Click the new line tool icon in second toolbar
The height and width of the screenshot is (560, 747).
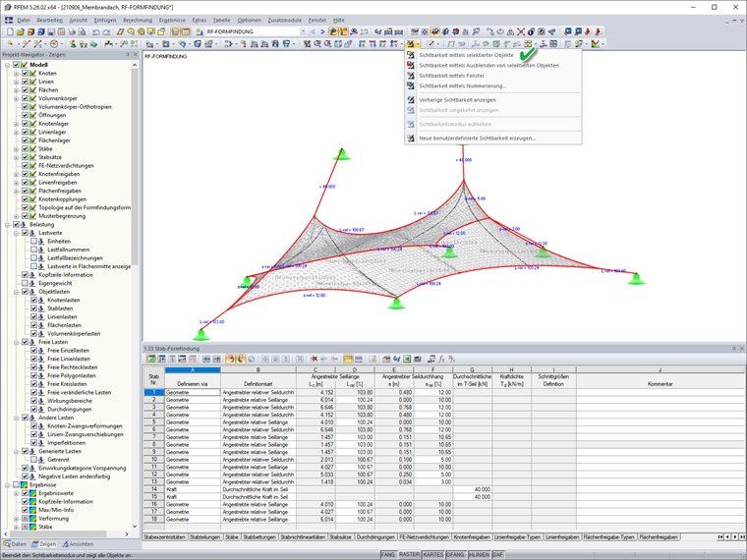pos(26,44)
